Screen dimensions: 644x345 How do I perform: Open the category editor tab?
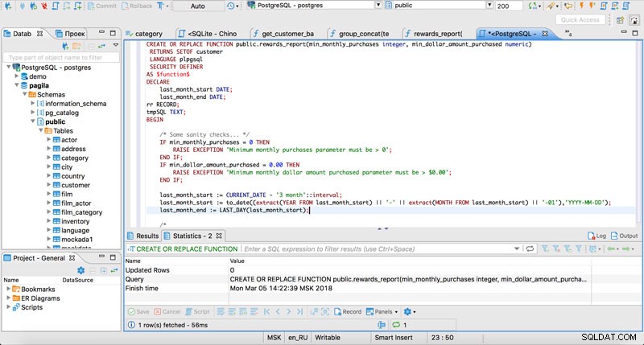(144, 34)
